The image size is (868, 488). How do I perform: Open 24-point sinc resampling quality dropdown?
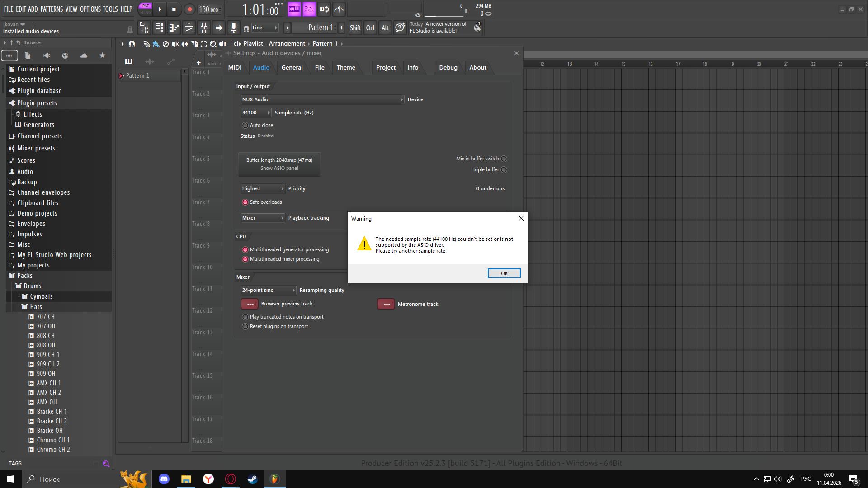click(x=269, y=290)
